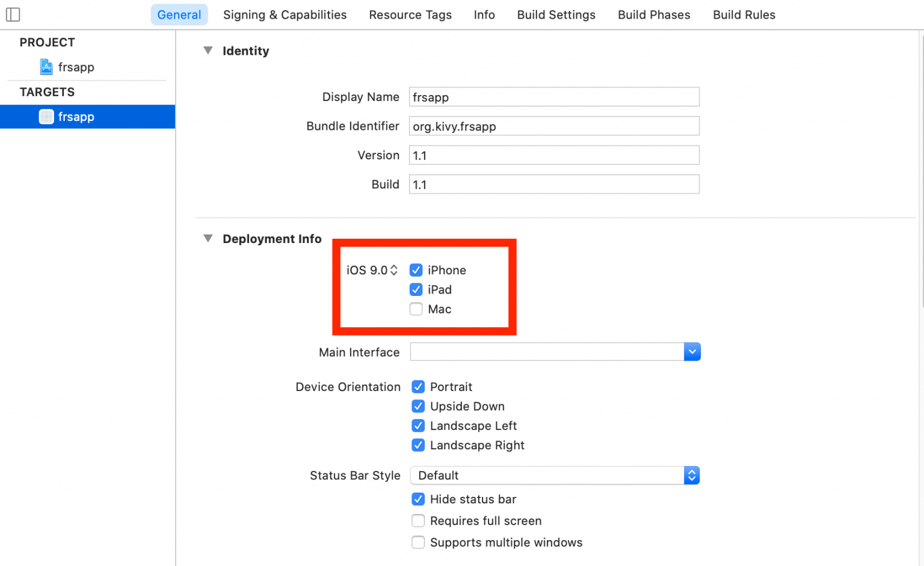Uncheck Landscape Right orientation
924x566 pixels.
coord(418,445)
